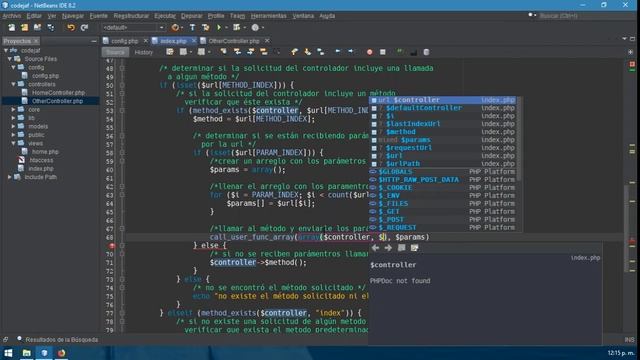Click the find previous occurrence icon
The width and height of the screenshot is (640, 360).
(237, 52)
